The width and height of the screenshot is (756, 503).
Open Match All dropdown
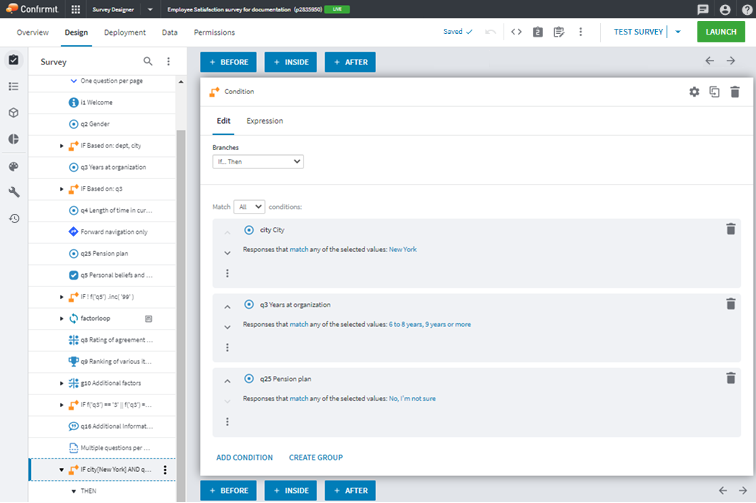(x=249, y=207)
